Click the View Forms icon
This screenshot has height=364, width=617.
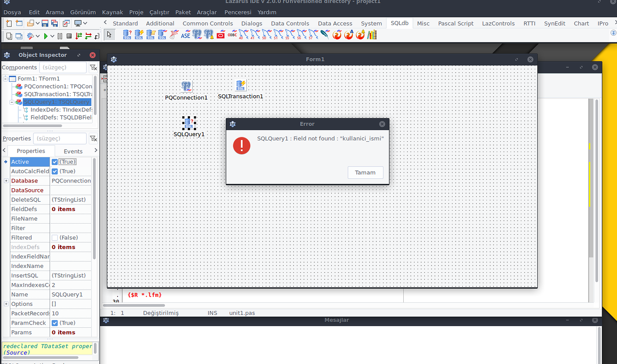(x=19, y=36)
